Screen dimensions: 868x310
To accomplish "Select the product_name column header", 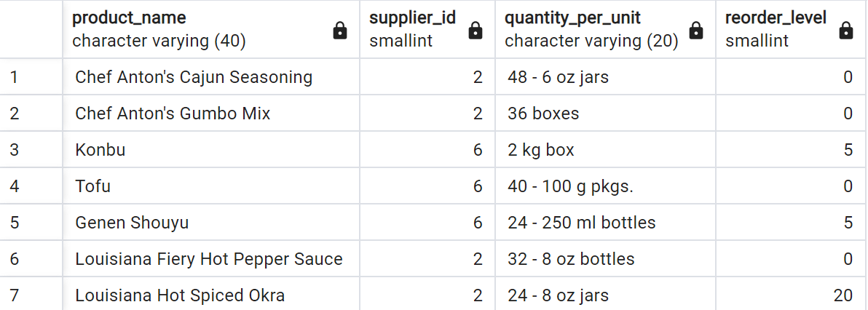I will click(x=211, y=29).
